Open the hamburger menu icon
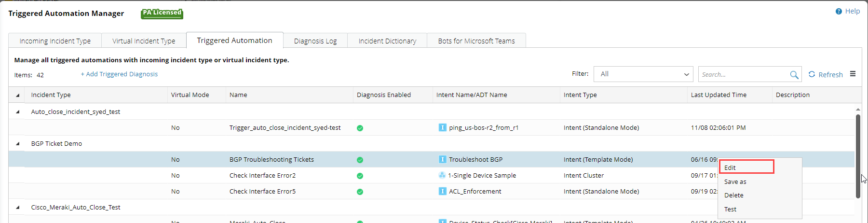Screen dimensions: 868x223 pos(853,74)
